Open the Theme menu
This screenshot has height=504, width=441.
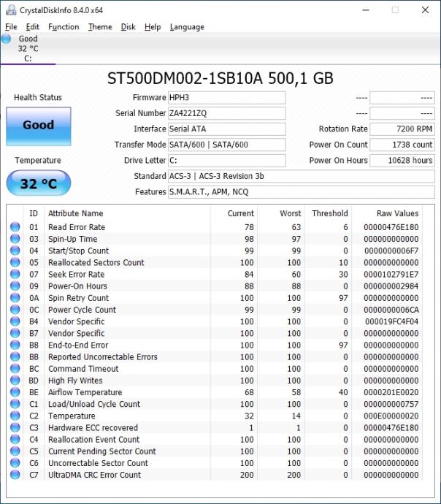click(100, 27)
